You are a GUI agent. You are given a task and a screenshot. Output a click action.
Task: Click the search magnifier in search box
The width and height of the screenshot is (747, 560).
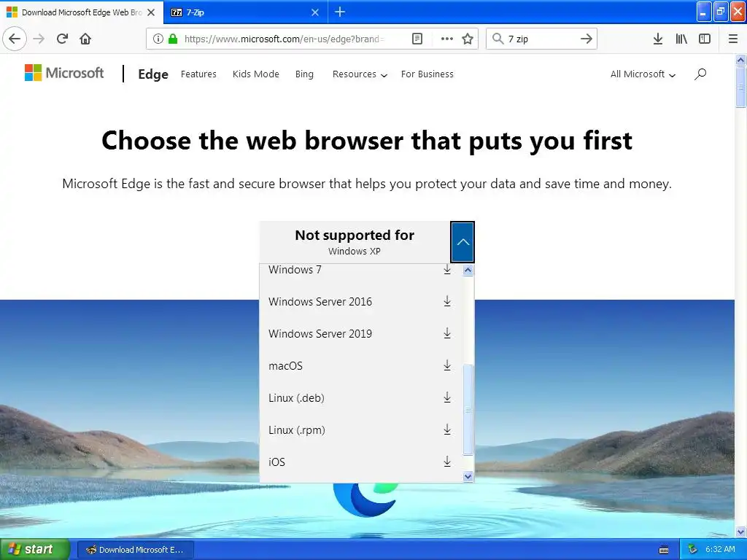(498, 39)
